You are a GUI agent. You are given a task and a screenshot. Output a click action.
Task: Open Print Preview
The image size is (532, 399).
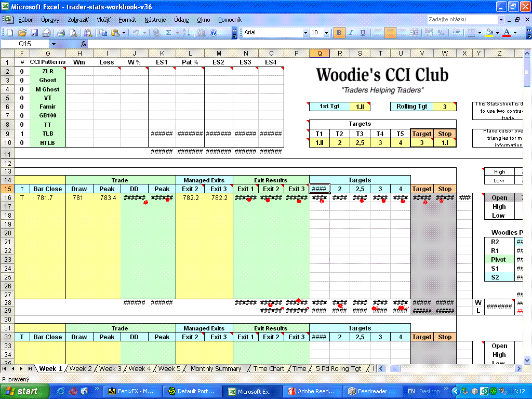[73, 33]
